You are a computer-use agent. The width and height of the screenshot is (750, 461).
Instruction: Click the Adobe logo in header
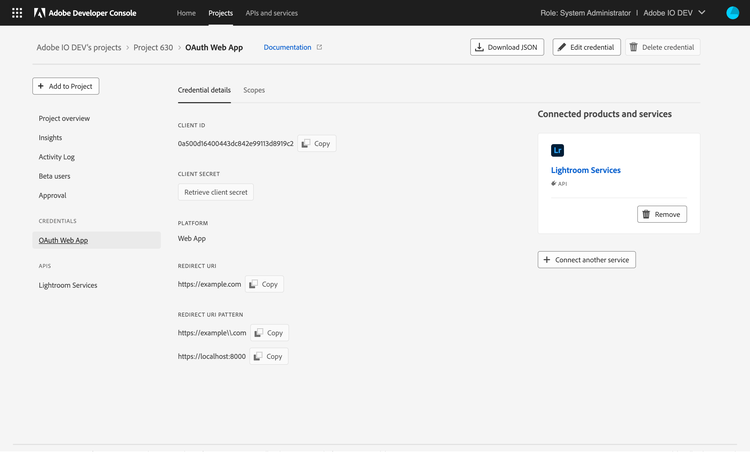[38, 13]
